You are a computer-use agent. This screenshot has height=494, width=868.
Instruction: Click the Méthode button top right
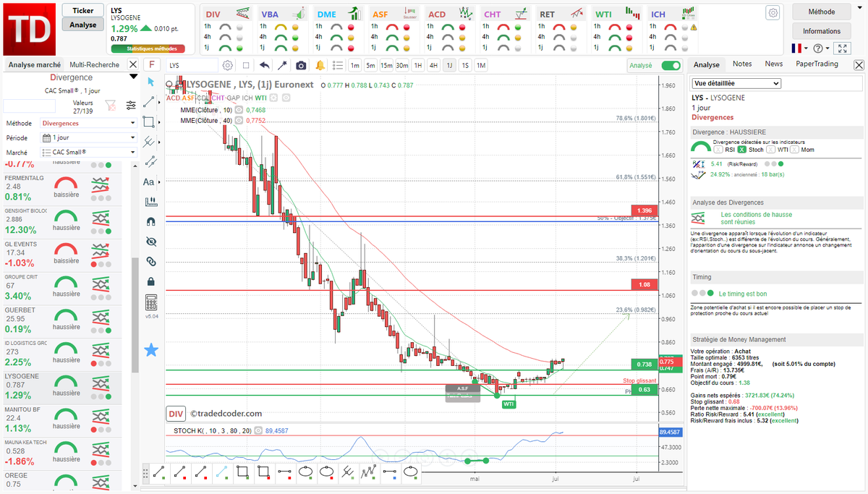[x=822, y=12]
